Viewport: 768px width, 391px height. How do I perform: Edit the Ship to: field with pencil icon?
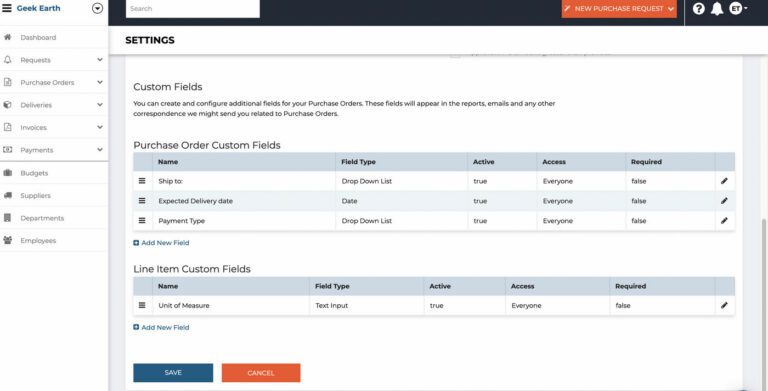(724, 181)
